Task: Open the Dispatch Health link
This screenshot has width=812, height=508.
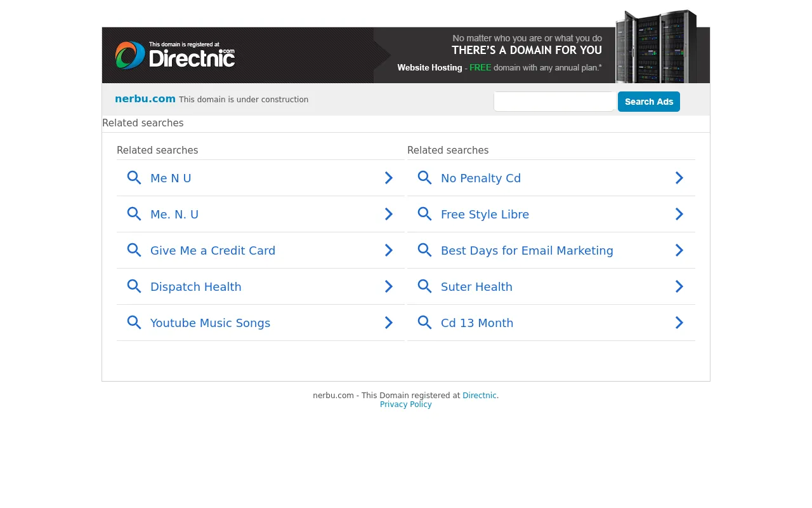Action: (195, 287)
